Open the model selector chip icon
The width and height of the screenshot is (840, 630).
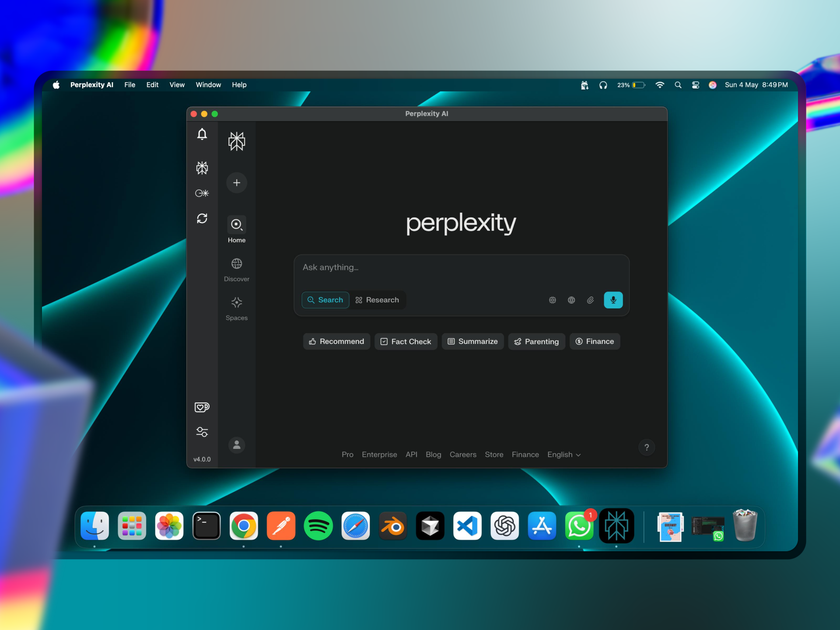552,300
